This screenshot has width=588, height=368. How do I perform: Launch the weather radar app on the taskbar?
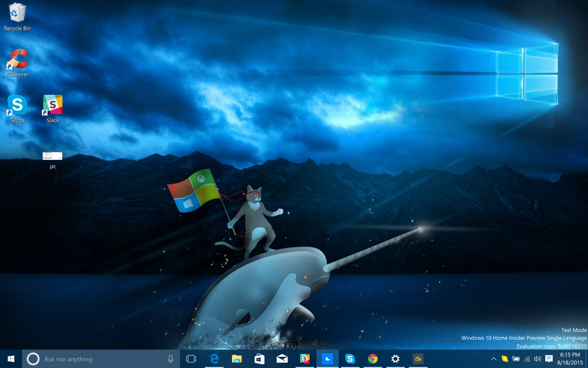(418, 359)
